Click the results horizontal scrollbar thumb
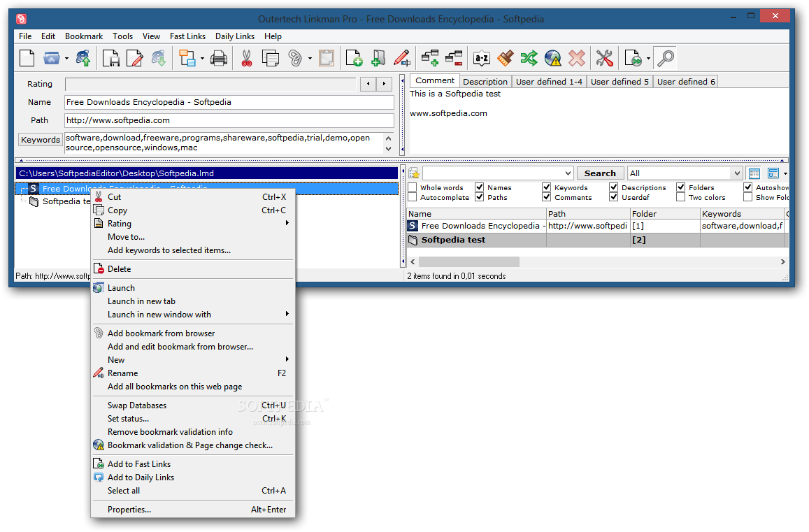 [470, 262]
